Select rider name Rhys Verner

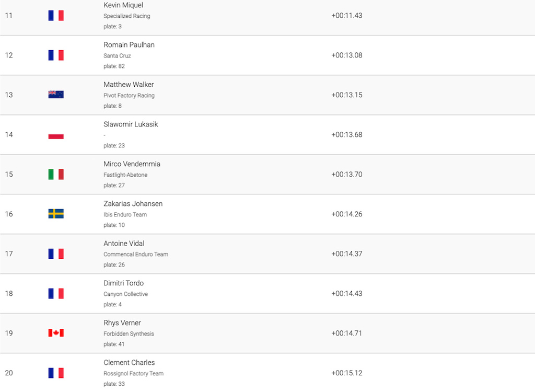click(x=122, y=322)
